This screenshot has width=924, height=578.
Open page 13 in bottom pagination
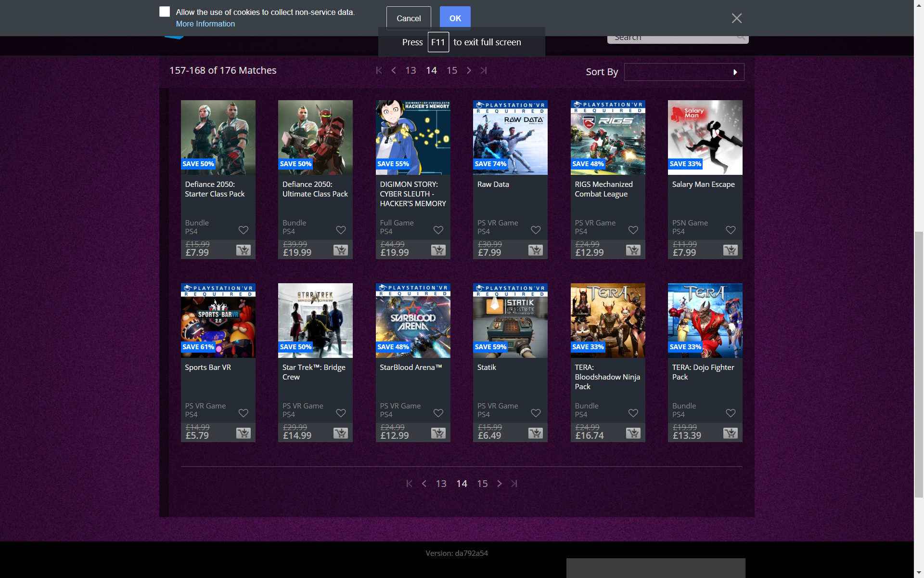(441, 484)
